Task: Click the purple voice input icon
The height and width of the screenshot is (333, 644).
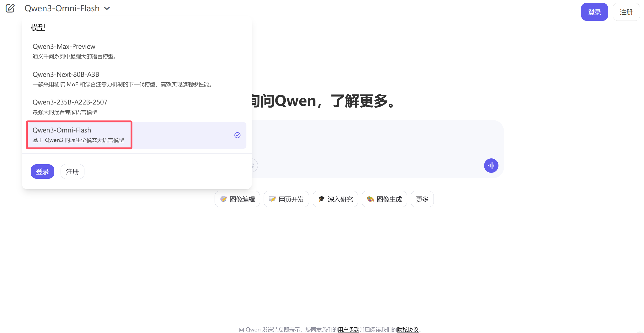Action: (x=491, y=166)
